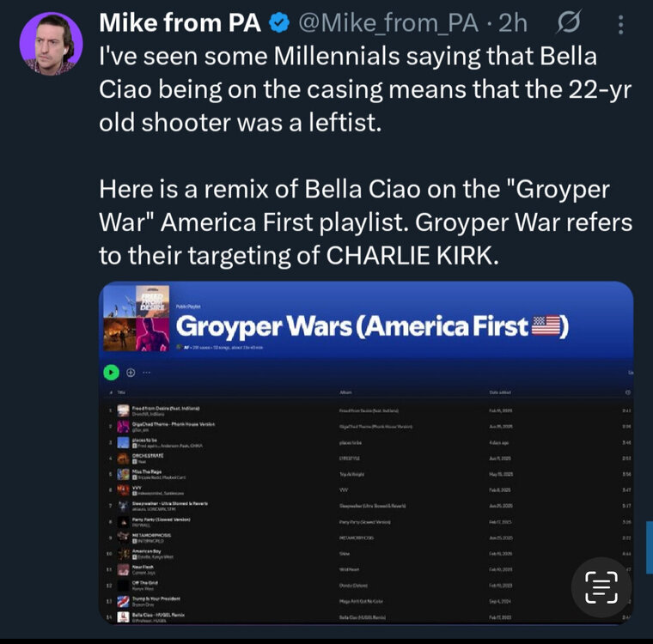This screenshot has width=653, height=644.
Task: Click the playlist cover art collage
Action: (132, 319)
